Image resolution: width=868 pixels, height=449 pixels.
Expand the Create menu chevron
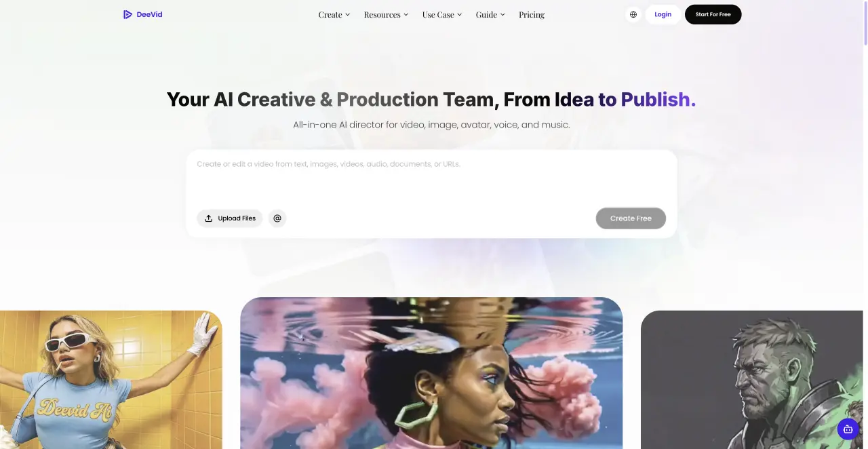pos(347,14)
